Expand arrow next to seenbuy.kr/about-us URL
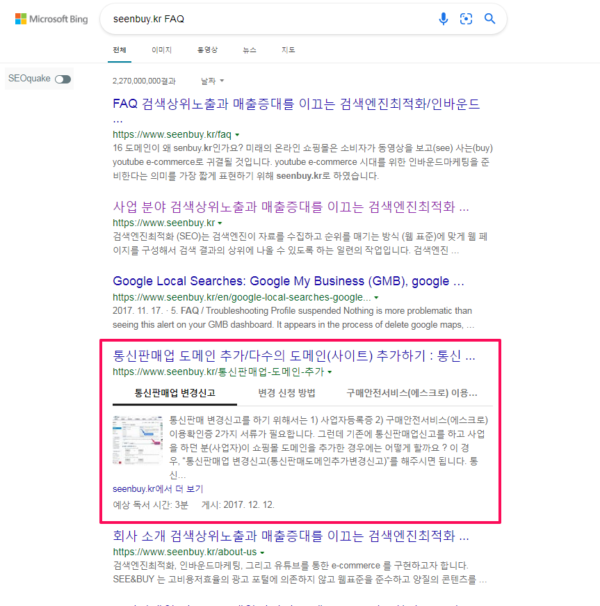This screenshot has width=600, height=606. [262, 553]
